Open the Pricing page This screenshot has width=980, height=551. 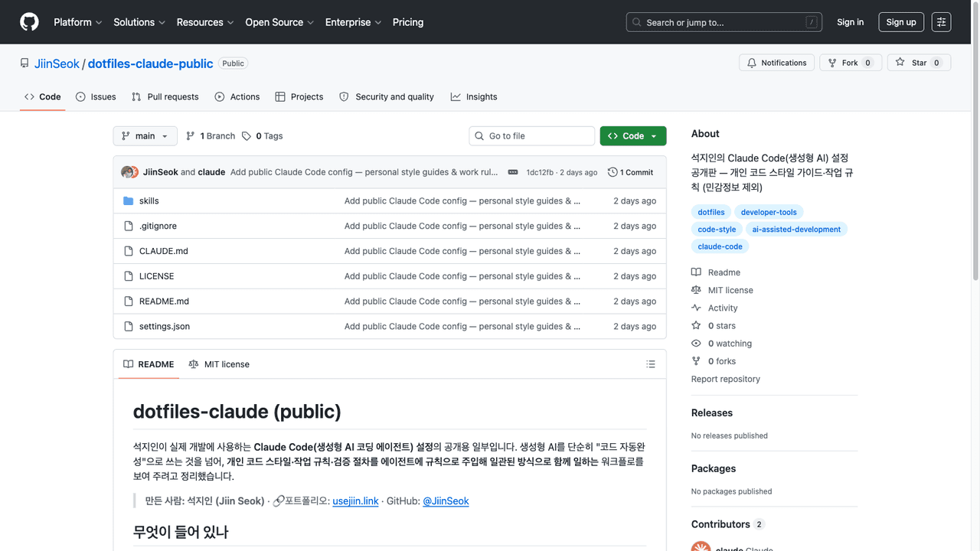[408, 22]
